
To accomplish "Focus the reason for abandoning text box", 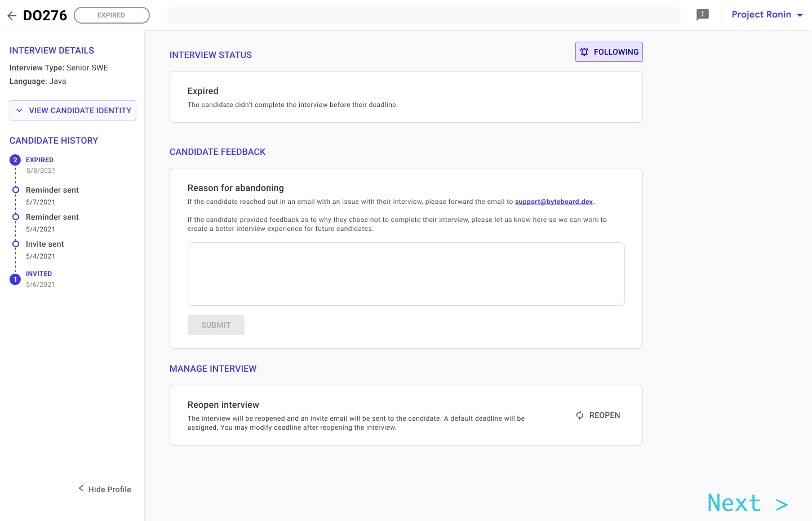I will 406,274.
